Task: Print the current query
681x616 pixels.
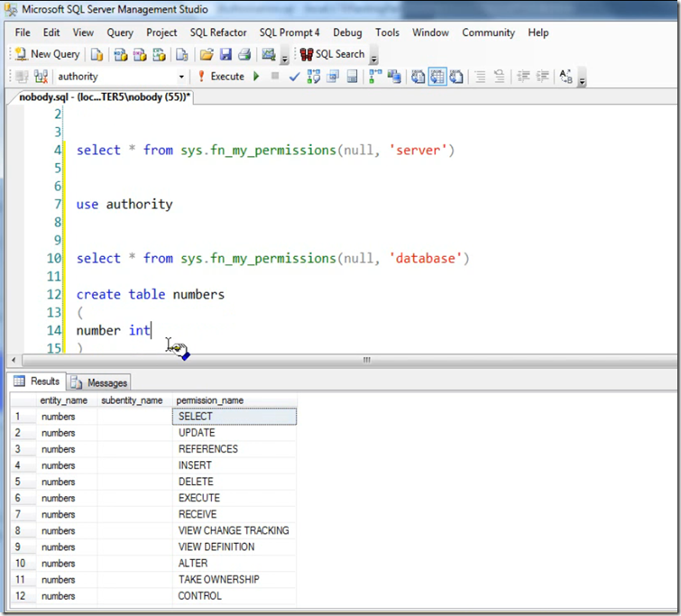Action: [x=244, y=54]
